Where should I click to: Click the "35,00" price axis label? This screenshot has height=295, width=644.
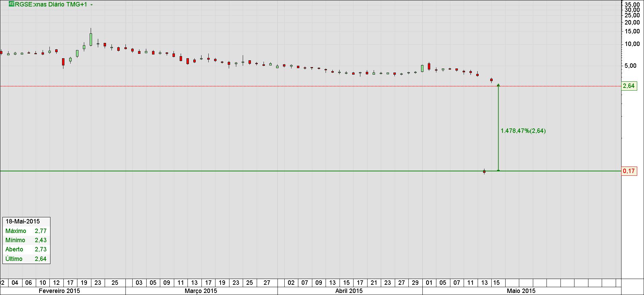[x=632, y=5]
